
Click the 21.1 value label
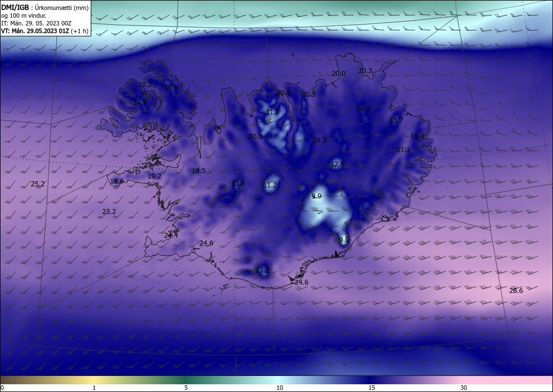pos(403,150)
